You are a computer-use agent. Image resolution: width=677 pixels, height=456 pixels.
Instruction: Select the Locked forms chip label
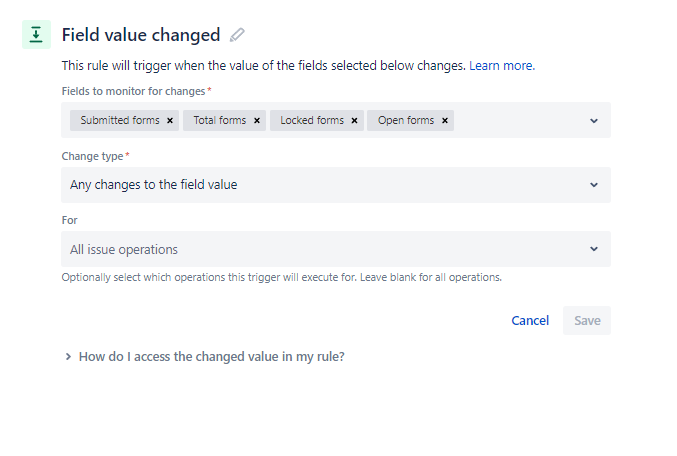(x=312, y=120)
